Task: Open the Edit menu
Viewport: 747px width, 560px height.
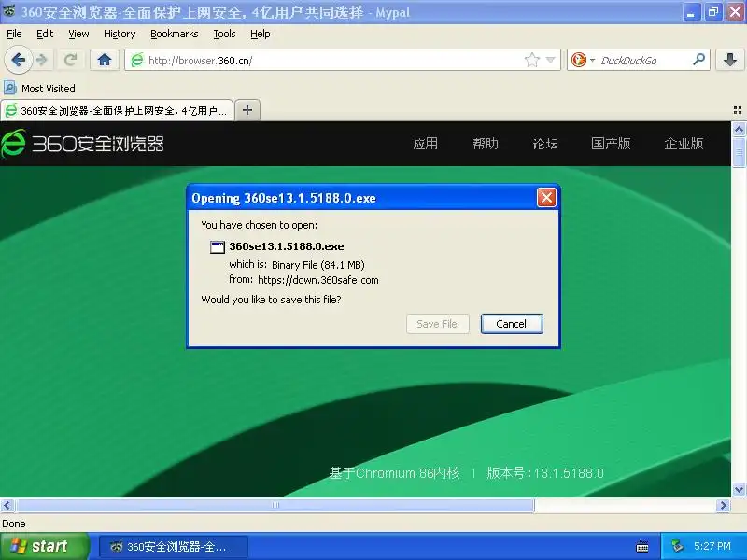Action: tap(45, 34)
